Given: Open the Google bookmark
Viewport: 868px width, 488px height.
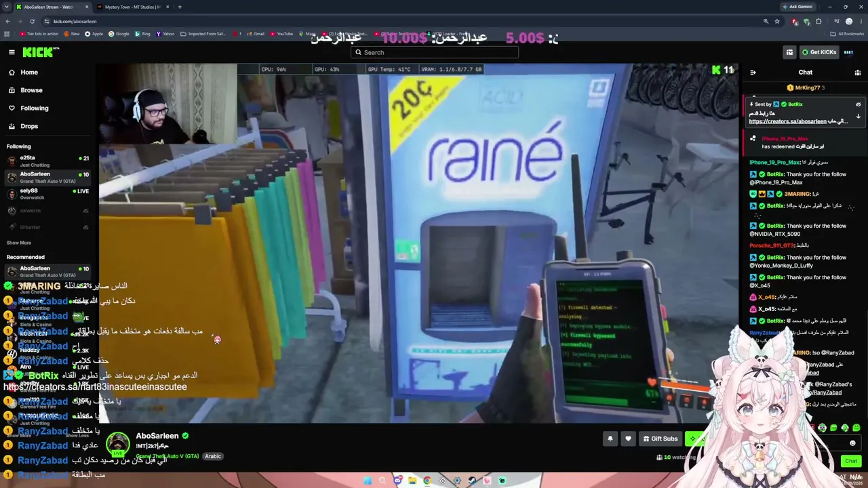Looking at the screenshot, I should coord(119,34).
